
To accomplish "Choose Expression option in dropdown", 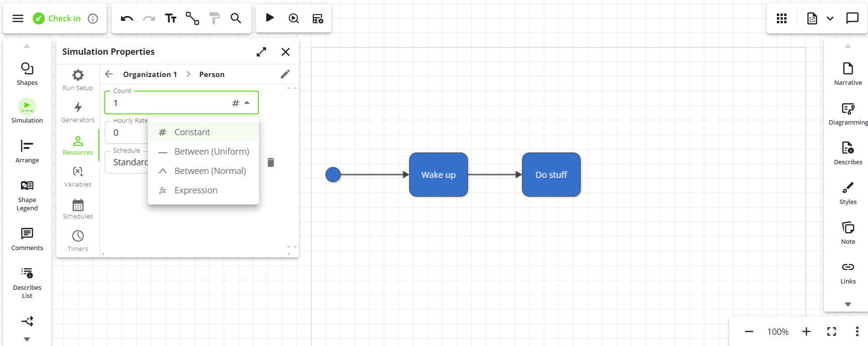I will click(196, 190).
